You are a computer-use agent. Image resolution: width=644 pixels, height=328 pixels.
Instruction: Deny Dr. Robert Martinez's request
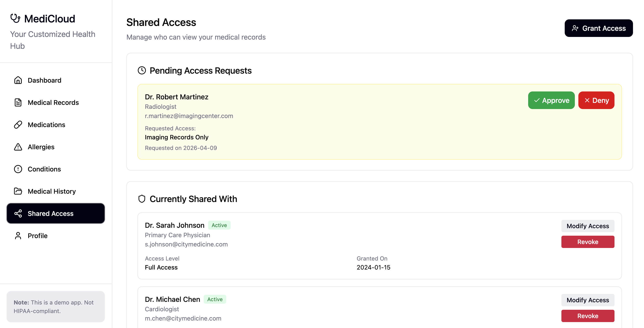[x=596, y=100]
